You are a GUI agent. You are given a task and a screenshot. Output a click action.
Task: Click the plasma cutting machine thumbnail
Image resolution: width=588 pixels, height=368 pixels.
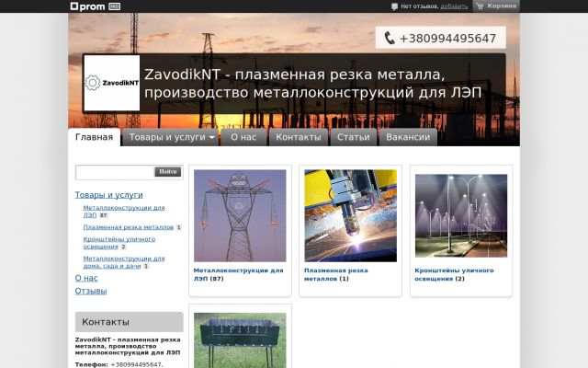tap(351, 215)
